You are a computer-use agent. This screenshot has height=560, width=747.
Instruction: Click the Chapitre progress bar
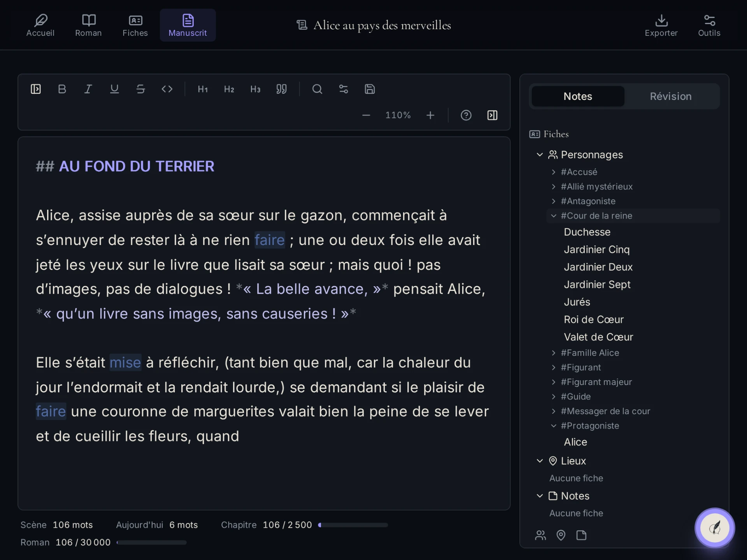tap(353, 525)
